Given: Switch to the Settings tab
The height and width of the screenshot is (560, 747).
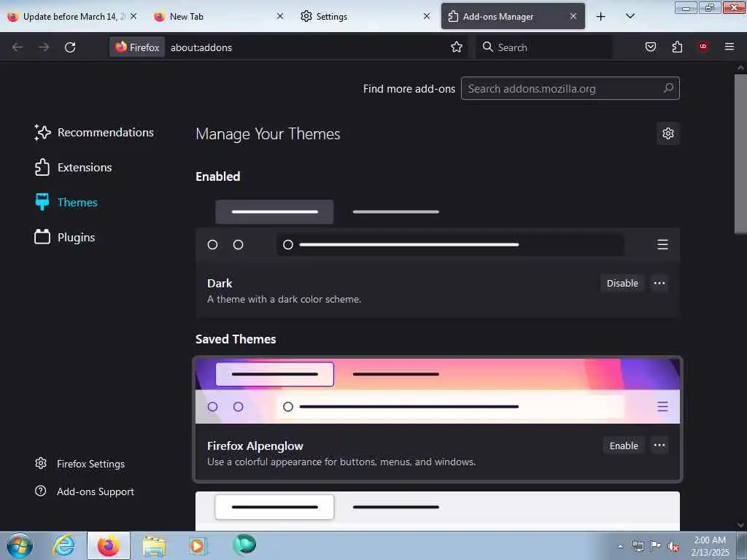Looking at the screenshot, I should 366,17.
